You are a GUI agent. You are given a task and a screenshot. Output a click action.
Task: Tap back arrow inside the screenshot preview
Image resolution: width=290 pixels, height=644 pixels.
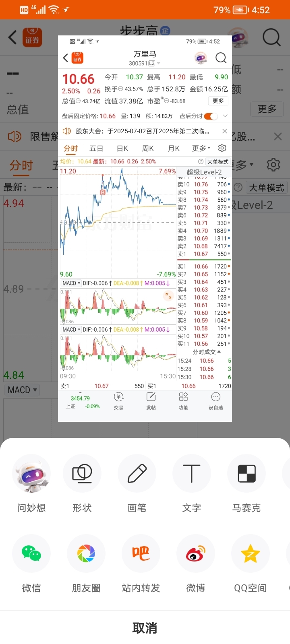pos(65,58)
